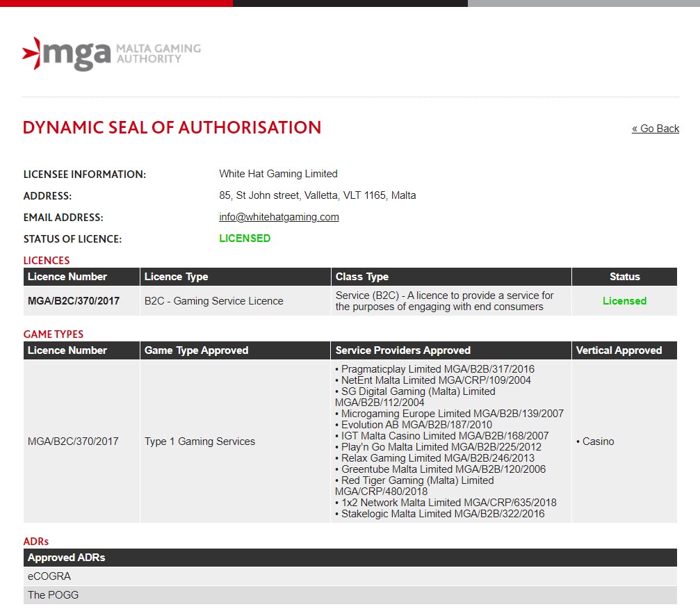This screenshot has width=700, height=616.
Task: Click licence number MGA/B2C/370/2017 in Game Types table
Action: click(x=73, y=441)
